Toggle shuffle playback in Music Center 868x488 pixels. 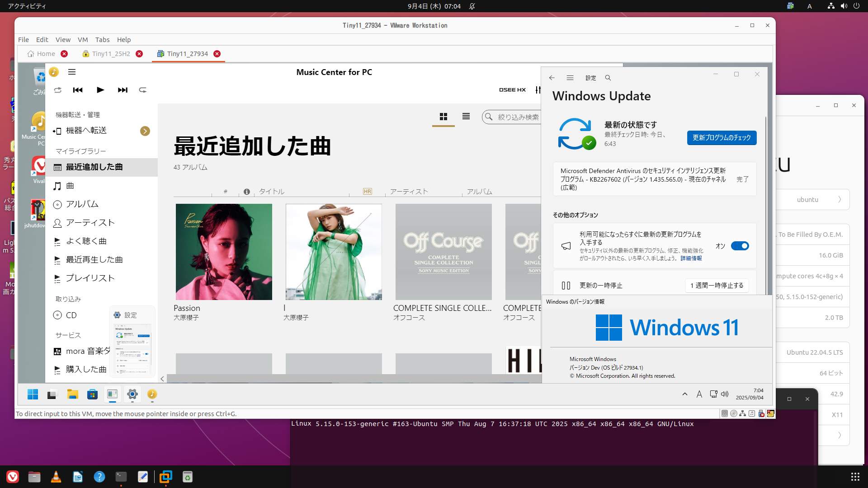(57, 90)
